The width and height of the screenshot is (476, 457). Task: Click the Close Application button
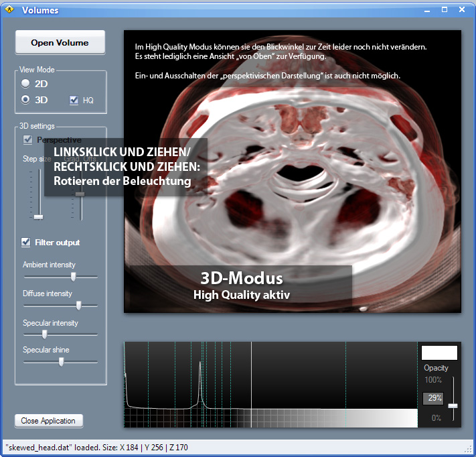(49, 421)
